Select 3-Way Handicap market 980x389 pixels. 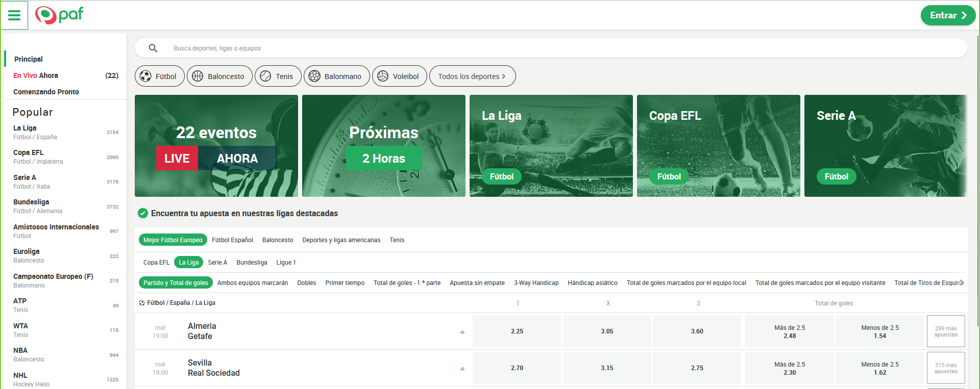pos(536,282)
